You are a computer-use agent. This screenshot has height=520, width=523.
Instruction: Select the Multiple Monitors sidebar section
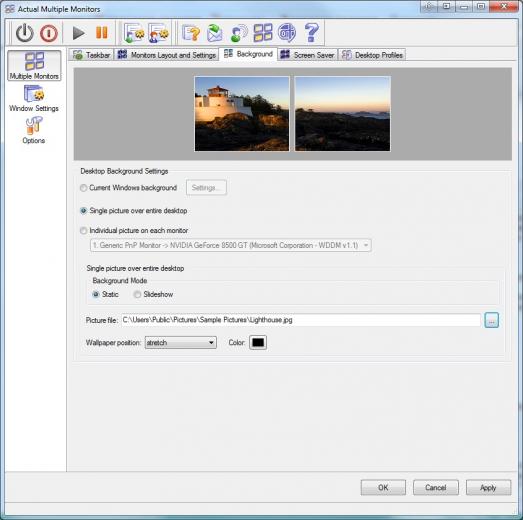(x=34, y=65)
